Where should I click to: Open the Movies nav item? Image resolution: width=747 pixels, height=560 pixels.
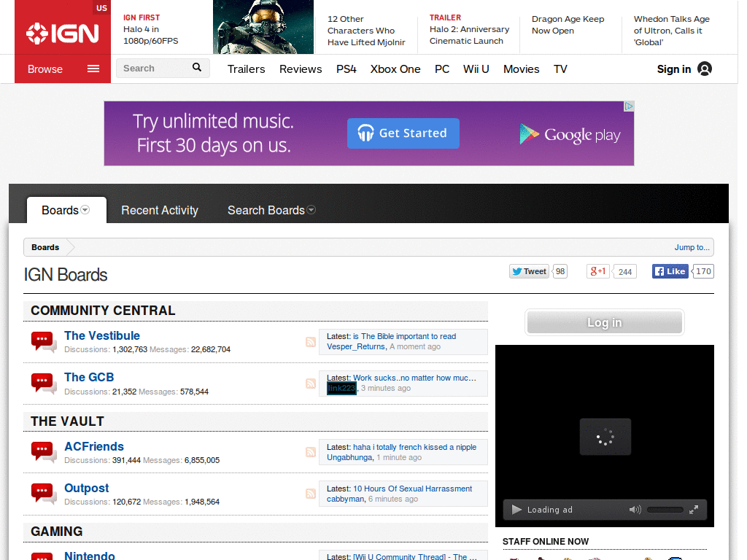click(521, 69)
